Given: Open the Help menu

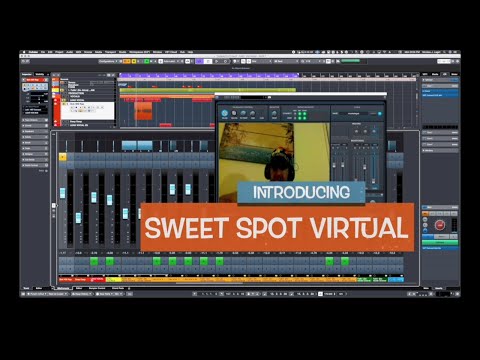Looking at the screenshot, I should coord(190,52).
